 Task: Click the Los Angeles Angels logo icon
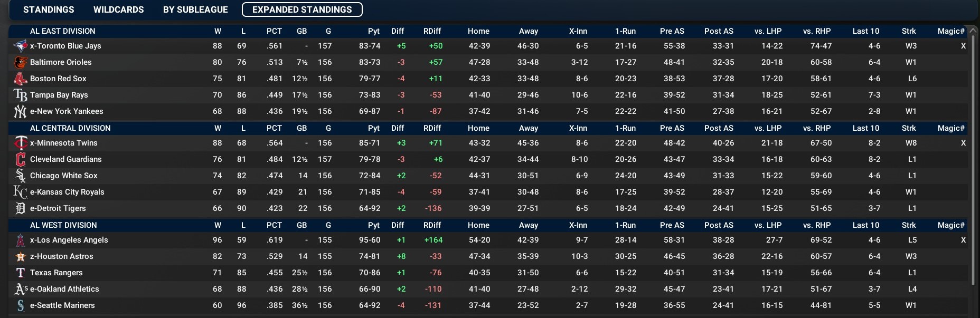[x=20, y=240]
